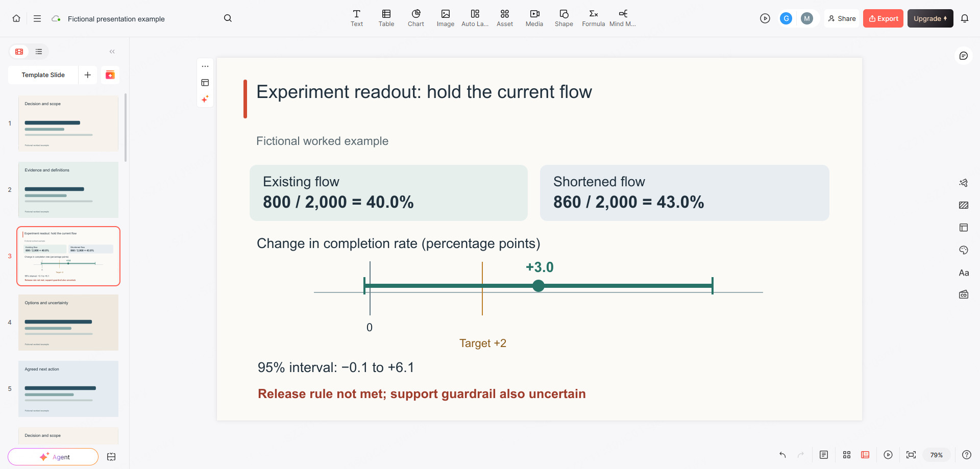Image resolution: width=980 pixels, height=469 pixels.
Task: Click the Export button
Action: pyautogui.click(x=883, y=18)
